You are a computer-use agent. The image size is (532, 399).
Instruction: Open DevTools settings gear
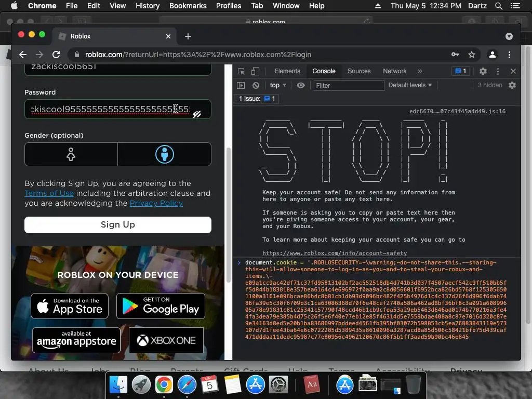[x=483, y=71]
